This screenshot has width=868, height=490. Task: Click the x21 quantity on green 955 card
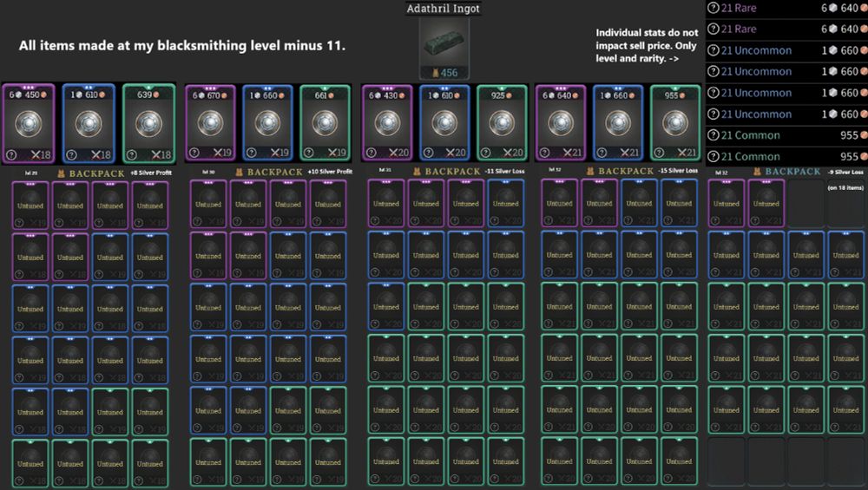coord(687,153)
